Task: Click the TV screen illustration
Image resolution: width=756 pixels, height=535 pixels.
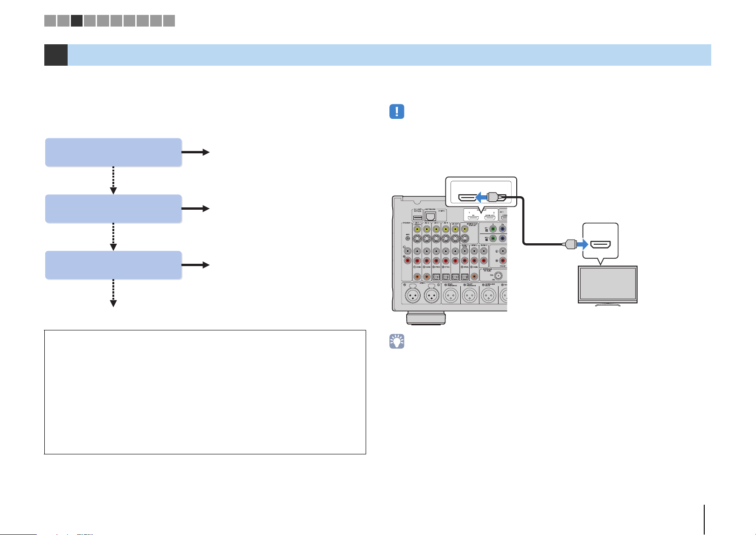Action: (x=608, y=285)
